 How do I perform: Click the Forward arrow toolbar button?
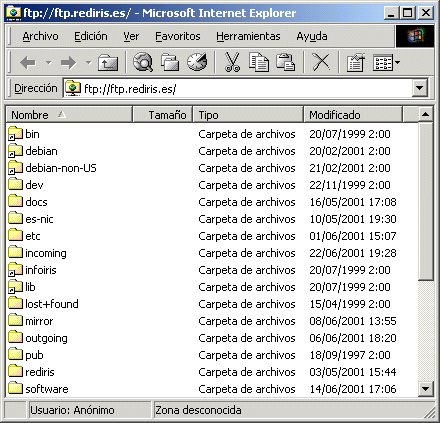coord(68,62)
